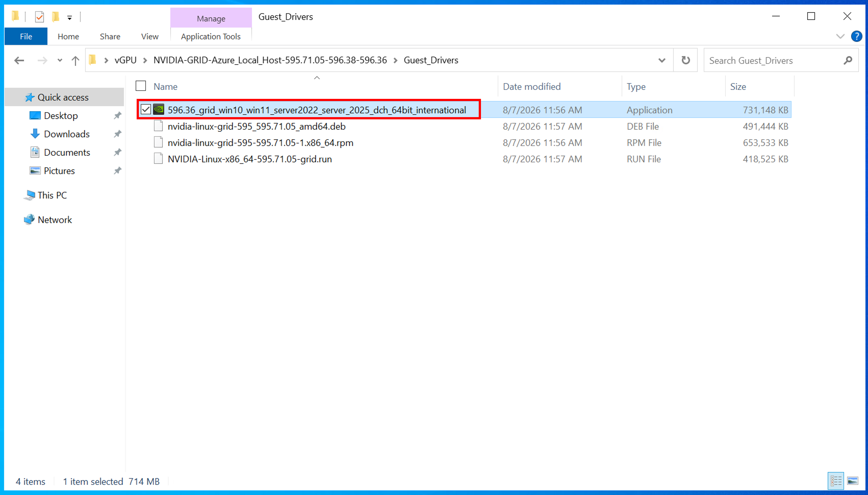Sort files by the Name column

click(165, 87)
